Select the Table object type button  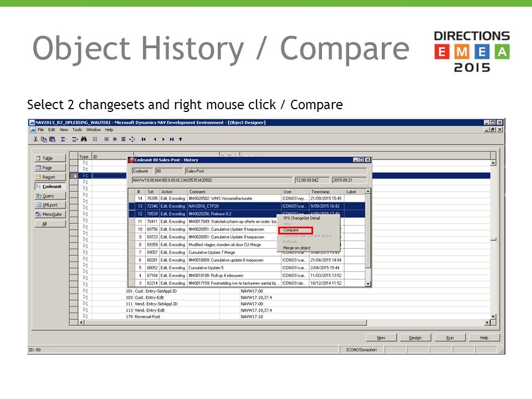[50, 158]
